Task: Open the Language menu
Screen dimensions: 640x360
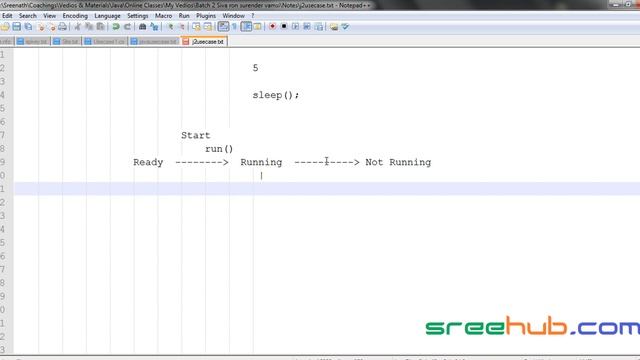Action: (107, 16)
